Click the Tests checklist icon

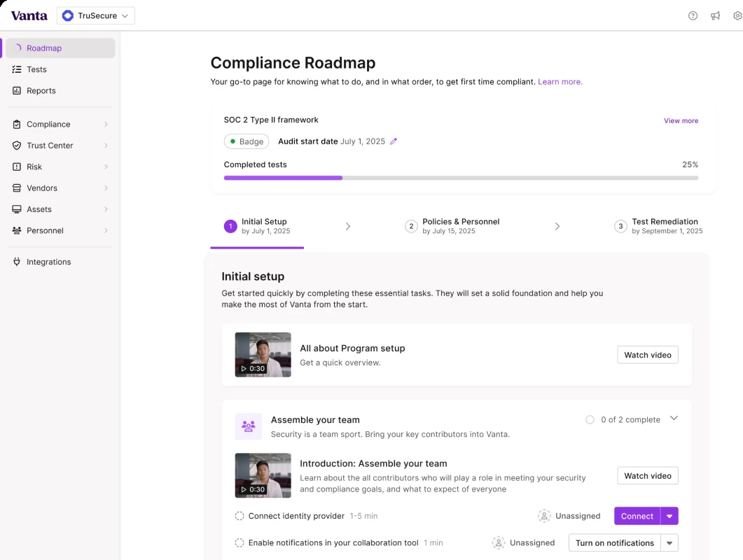click(x=17, y=69)
